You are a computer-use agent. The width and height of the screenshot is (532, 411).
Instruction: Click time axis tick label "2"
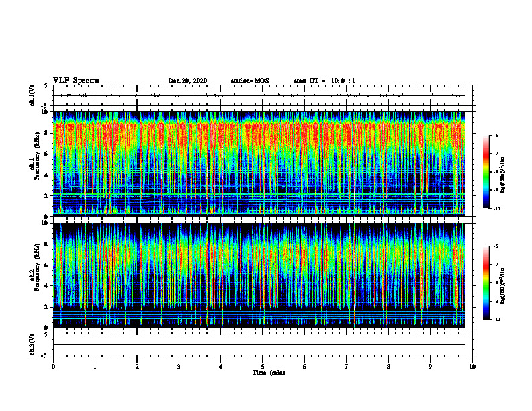[x=137, y=367]
